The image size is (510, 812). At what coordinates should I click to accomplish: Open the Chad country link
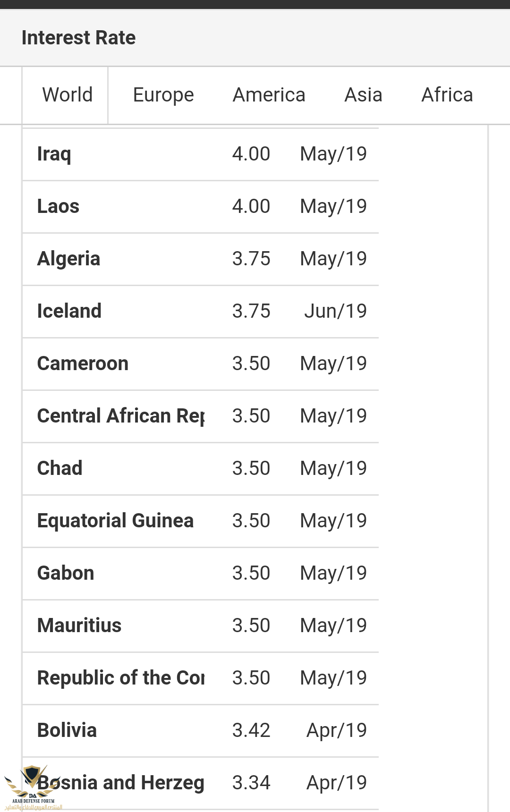[59, 468]
